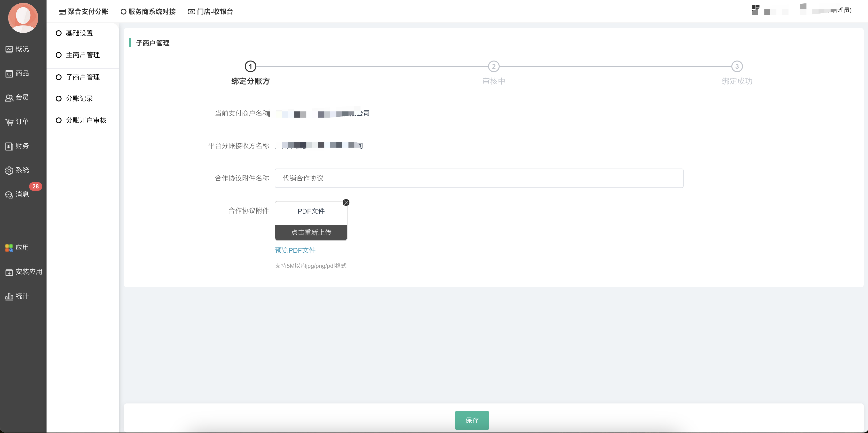Click the green 保存 button

click(x=471, y=420)
